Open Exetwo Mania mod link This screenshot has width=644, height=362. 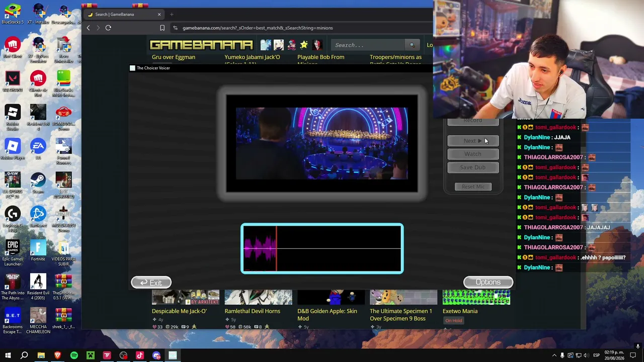tap(460, 311)
